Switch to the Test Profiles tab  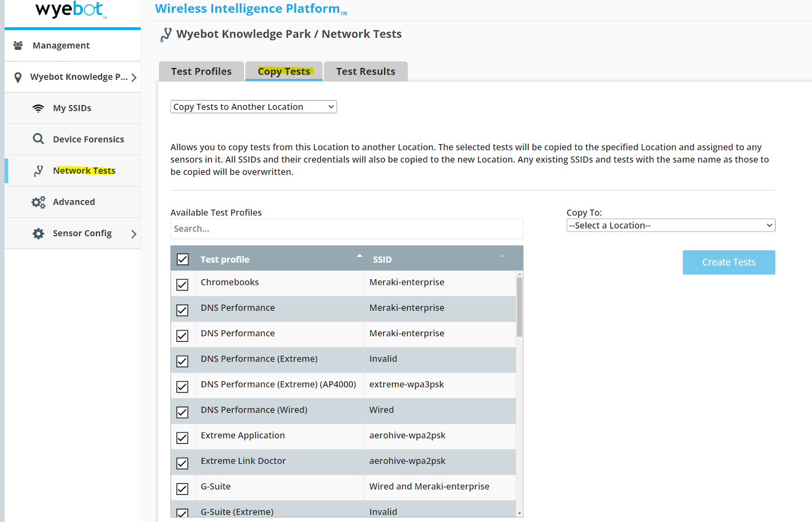[201, 72]
